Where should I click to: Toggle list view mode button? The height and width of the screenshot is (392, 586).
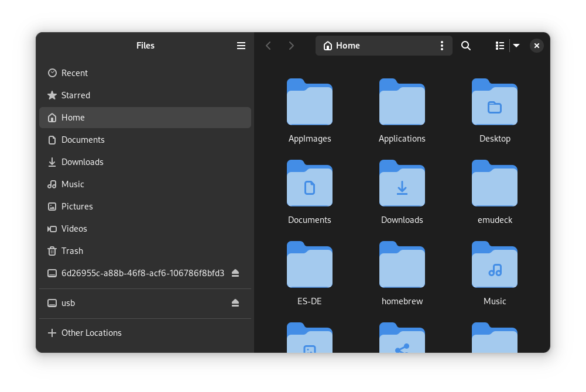tap(500, 46)
